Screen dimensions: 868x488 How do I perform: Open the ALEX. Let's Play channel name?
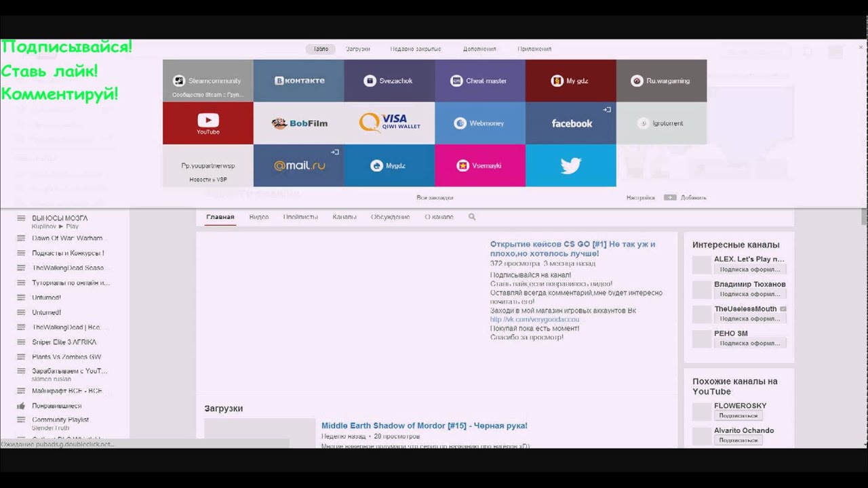click(749, 259)
